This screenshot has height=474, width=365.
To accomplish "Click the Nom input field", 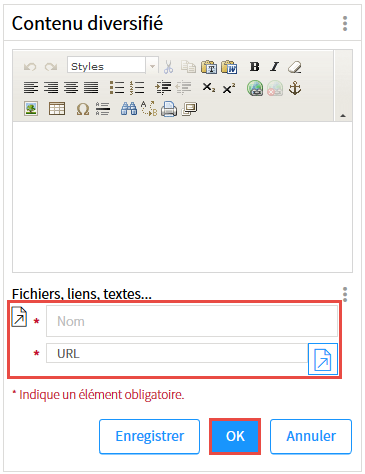I will coord(192,321).
